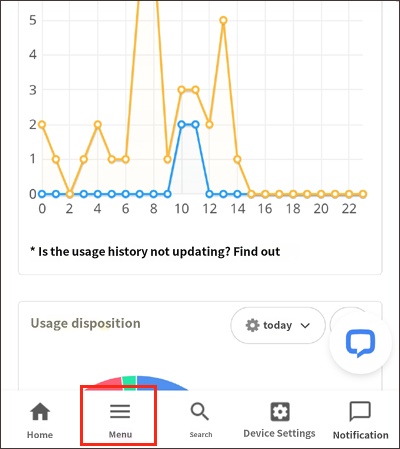The height and width of the screenshot is (449, 400).
Task: Open the hamburger Menu icon
Action: pos(120,411)
